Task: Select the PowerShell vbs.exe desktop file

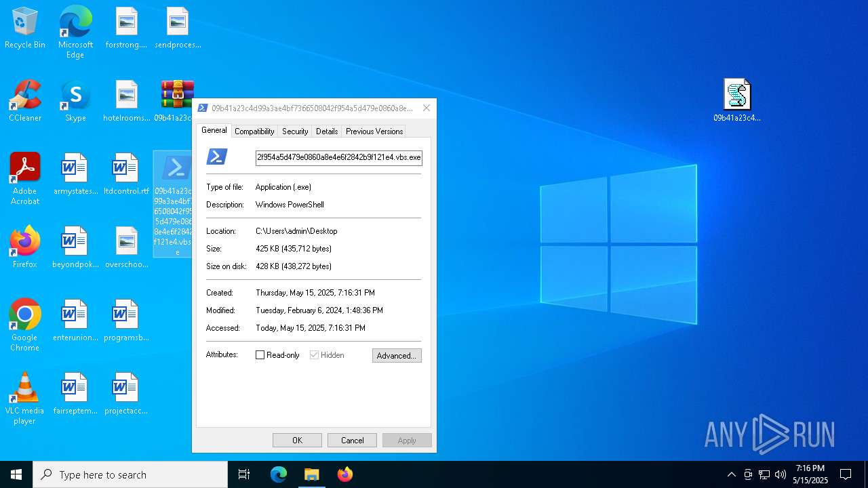Action: [174, 204]
